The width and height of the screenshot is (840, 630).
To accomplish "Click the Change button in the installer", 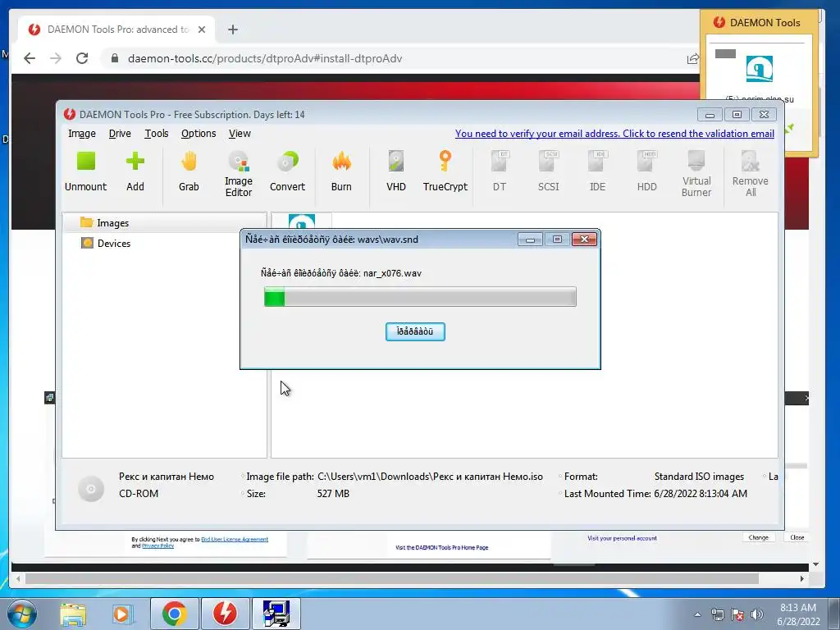I will tap(759, 537).
